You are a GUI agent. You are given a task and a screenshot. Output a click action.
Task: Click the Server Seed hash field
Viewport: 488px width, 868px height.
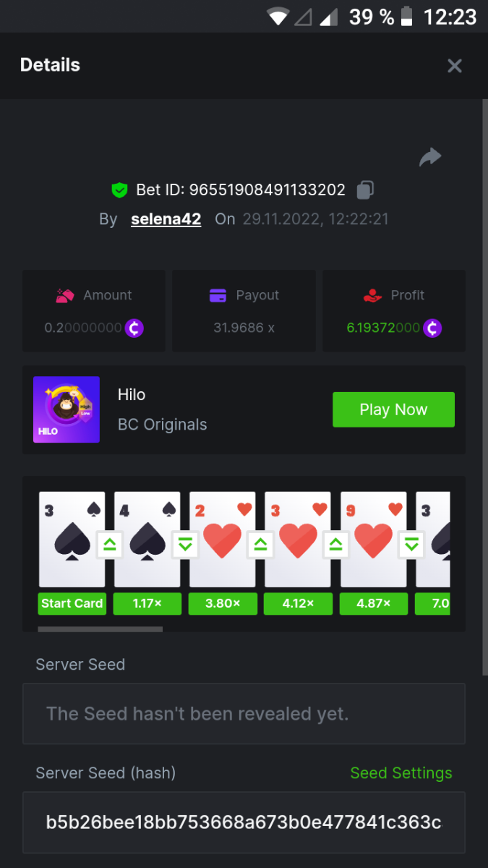(x=244, y=822)
